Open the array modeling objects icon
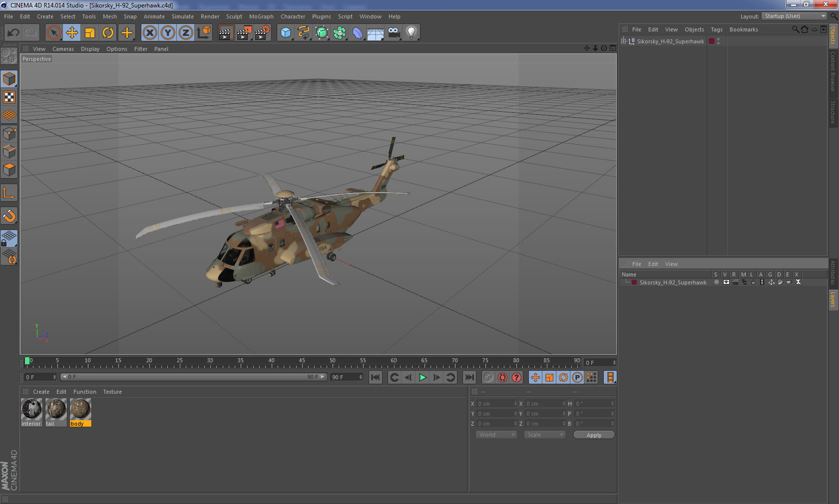The image size is (839, 504). coord(340,33)
